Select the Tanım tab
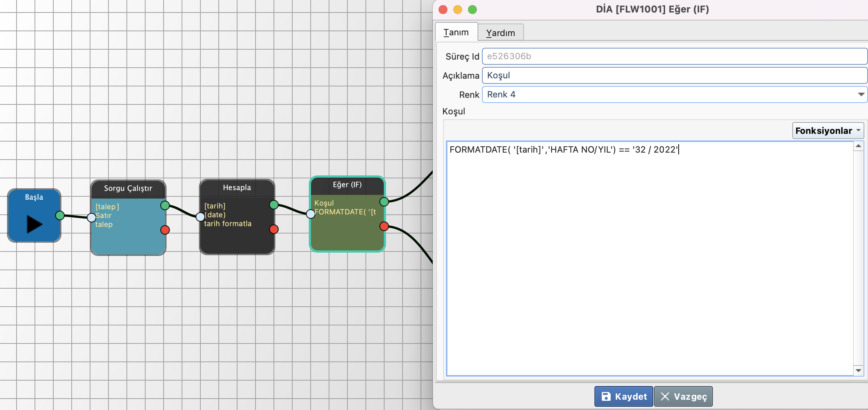 coord(456,32)
